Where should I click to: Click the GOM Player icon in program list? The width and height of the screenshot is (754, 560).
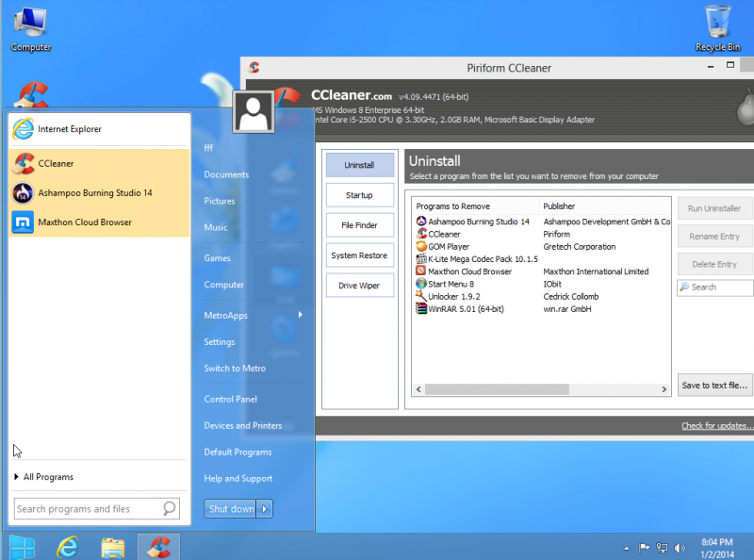click(421, 246)
